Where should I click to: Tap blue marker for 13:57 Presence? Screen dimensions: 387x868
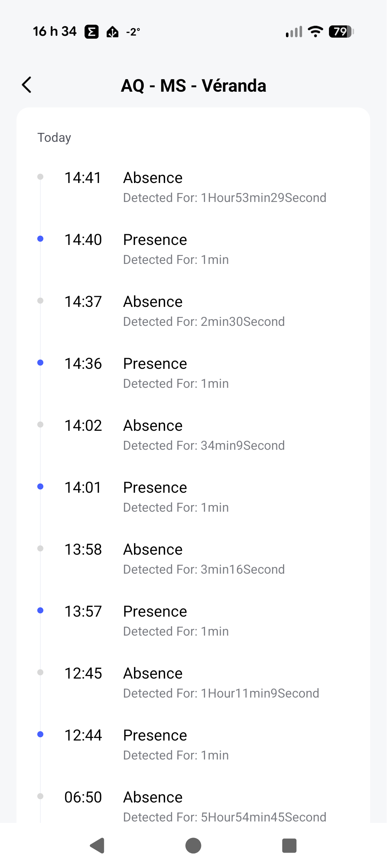coord(40,611)
